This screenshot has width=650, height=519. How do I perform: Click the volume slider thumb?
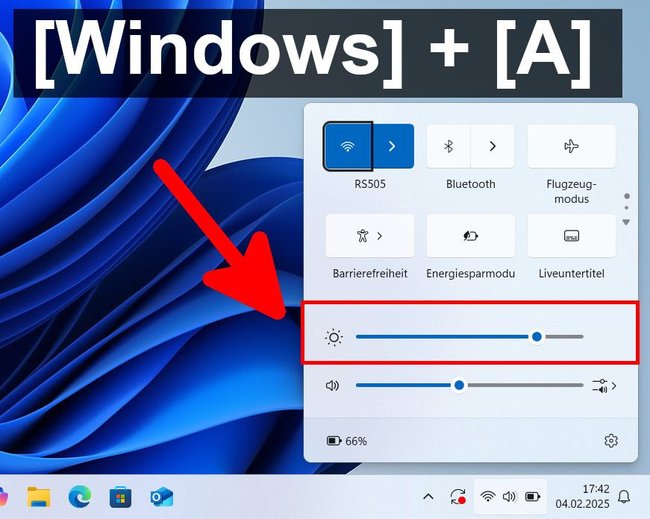click(459, 386)
